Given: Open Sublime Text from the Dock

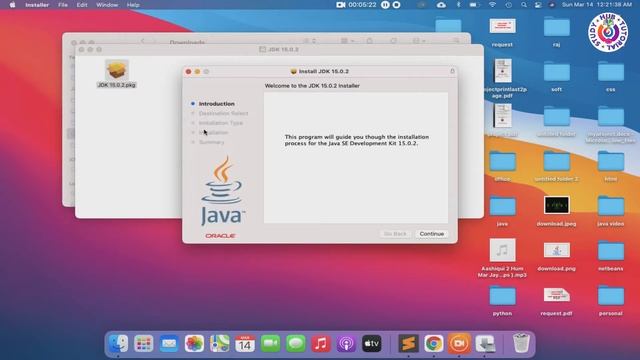Looking at the screenshot, I should coord(408,343).
